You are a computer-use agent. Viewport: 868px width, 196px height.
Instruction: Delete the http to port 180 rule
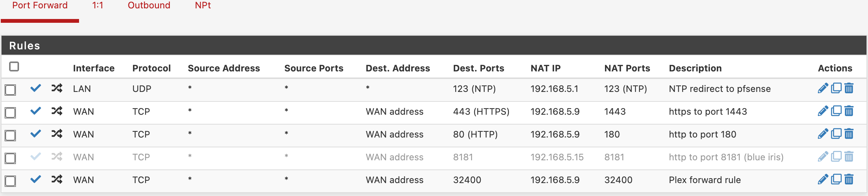click(x=849, y=134)
